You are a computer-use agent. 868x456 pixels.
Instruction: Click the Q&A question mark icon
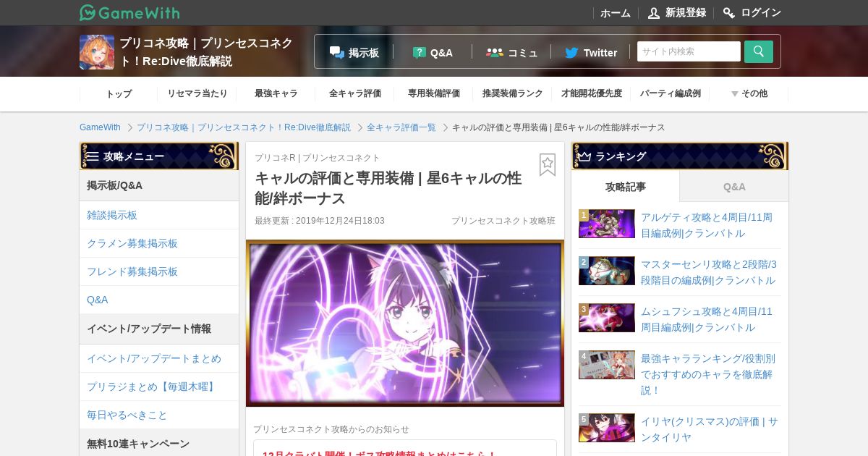420,52
